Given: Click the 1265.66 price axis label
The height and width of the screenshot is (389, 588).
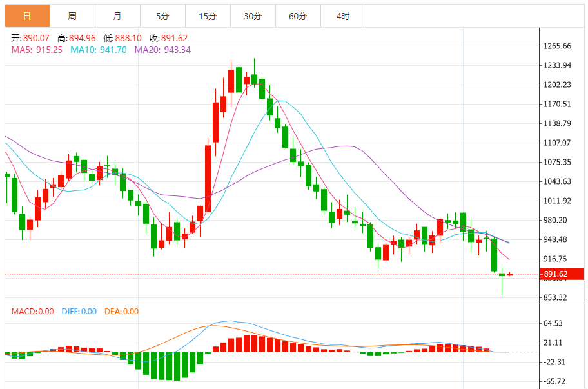Looking at the screenshot, I should 557,46.
